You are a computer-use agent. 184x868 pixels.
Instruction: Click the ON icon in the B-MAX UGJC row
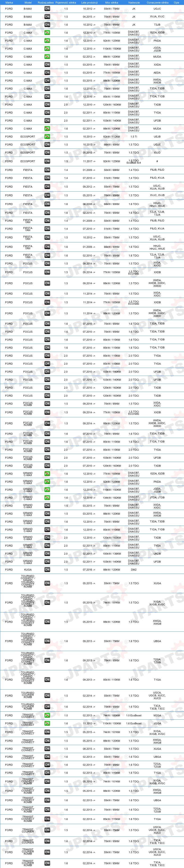[x=47, y=9]
